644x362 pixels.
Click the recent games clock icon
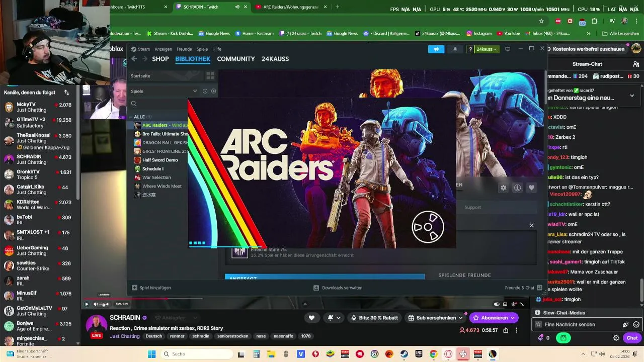[205, 91]
